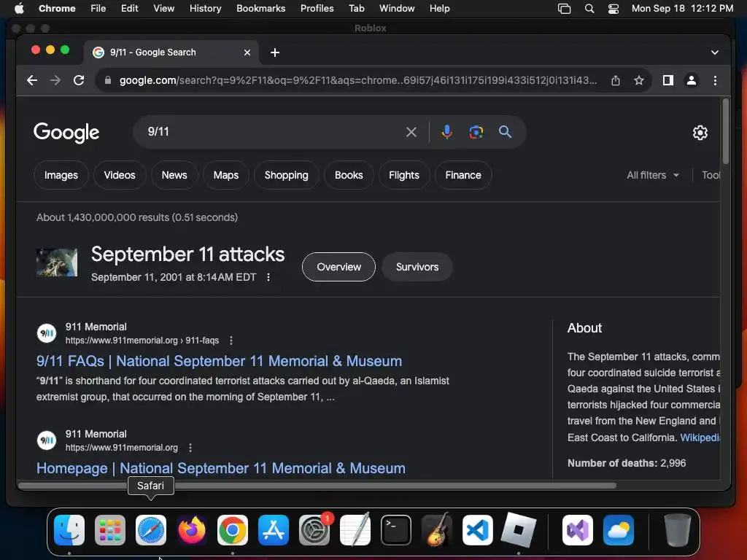Select the Finance filter chip
Screen dimensions: 747x560
pos(463,175)
